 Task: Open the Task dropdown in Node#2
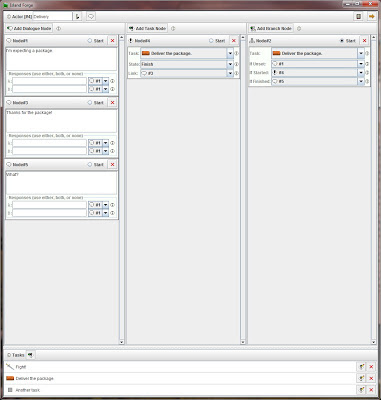click(361, 53)
